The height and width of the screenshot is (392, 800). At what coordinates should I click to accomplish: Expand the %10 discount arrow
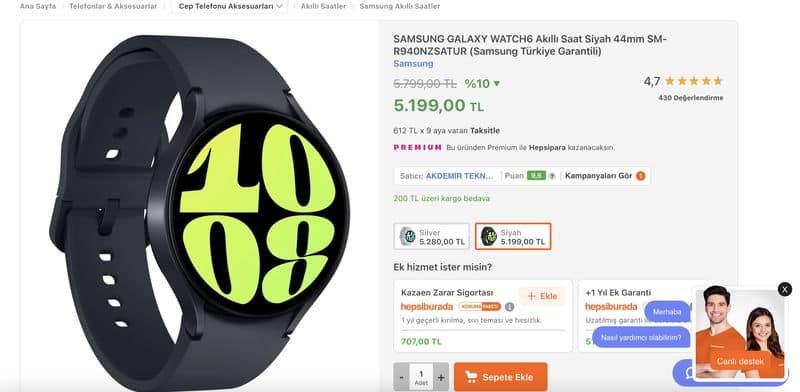tap(497, 84)
